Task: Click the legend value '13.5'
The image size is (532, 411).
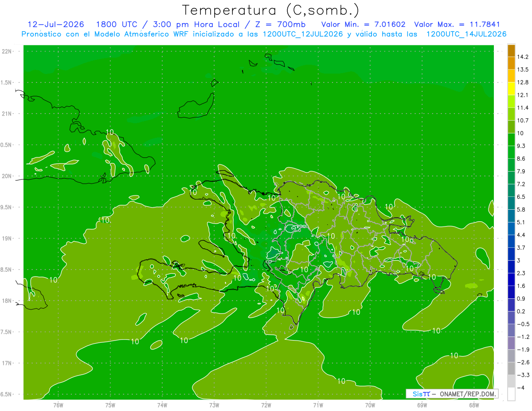Action: (x=523, y=70)
